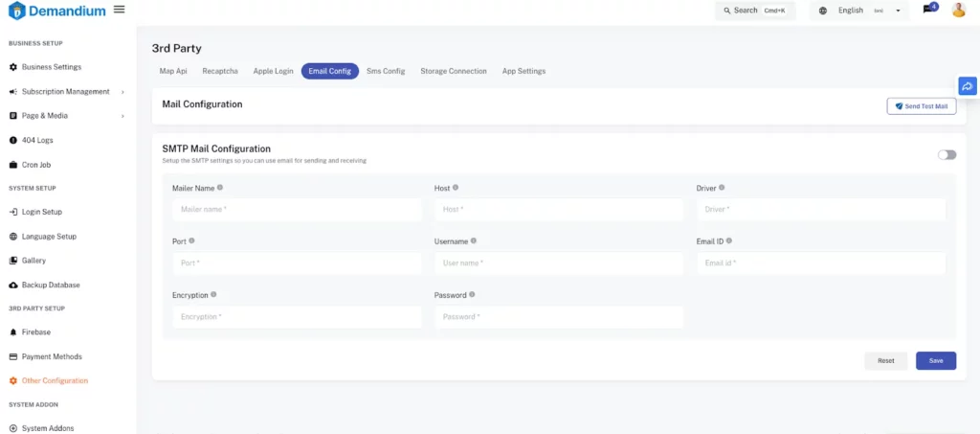The width and height of the screenshot is (980, 434).
Task: Click the 404 Logs icon
Action: coord(13,140)
